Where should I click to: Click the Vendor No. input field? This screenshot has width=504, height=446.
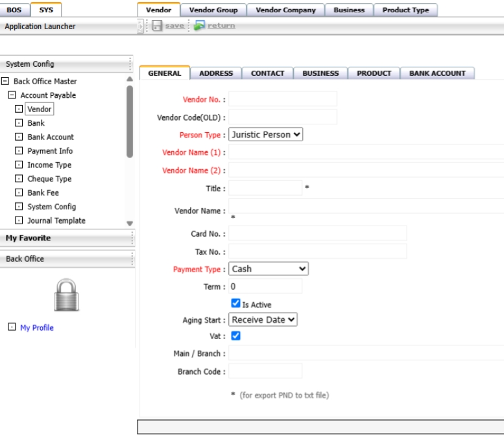tap(282, 99)
